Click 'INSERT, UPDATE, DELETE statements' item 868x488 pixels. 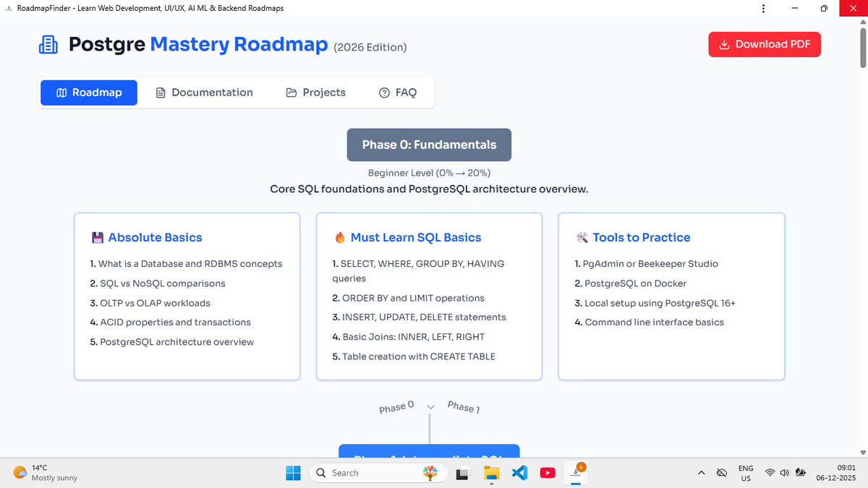point(420,317)
